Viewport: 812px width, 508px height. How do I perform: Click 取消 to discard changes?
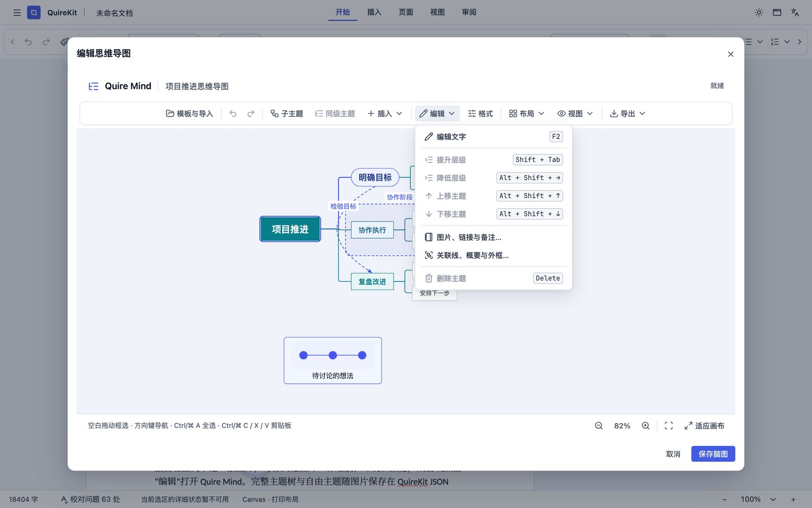tap(673, 454)
